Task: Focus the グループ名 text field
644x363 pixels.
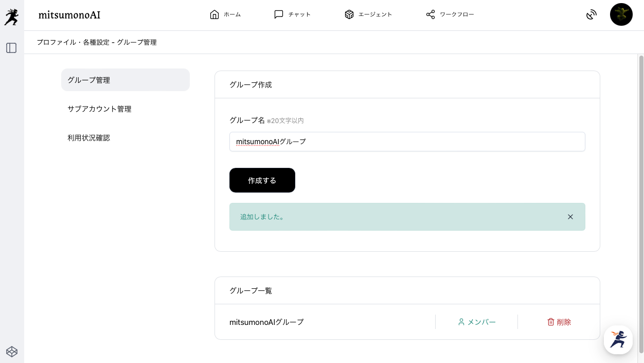Action: tap(407, 142)
